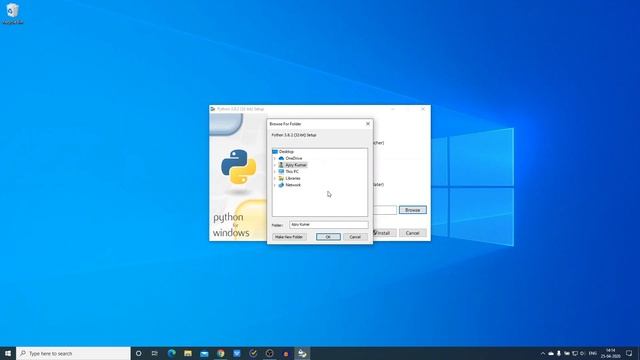The width and height of the screenshot is (640, 360).
Task: Confirm folder with the OK button
Action: click(x=328, y=237)
